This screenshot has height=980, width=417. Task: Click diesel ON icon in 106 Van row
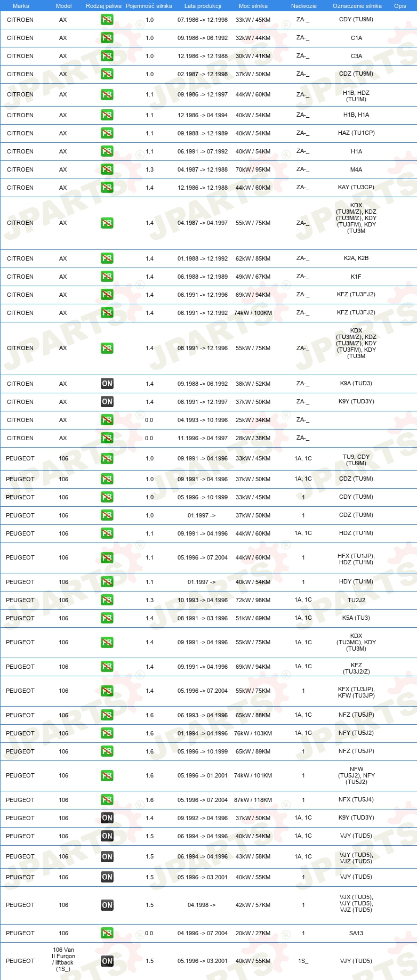click(107, 961)
